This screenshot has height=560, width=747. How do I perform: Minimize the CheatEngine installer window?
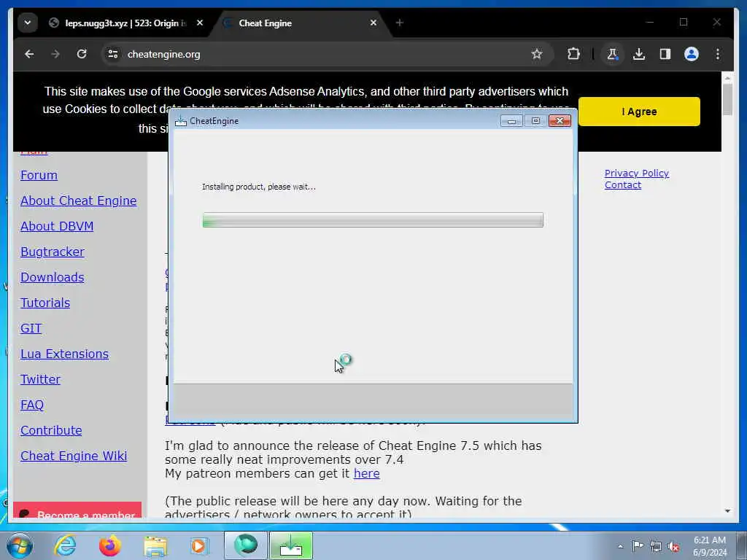(x=511, y=121)
